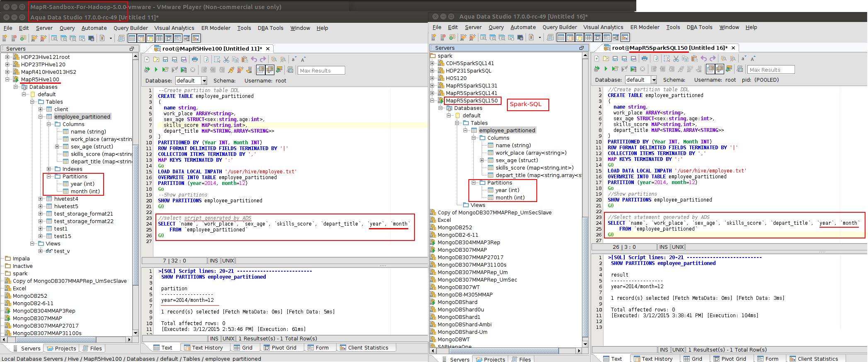Image resolution: width=868 pixels, height=362 pixels.
Task: Select the Projects tab in the right window sidebar
Action: (491, 359)
